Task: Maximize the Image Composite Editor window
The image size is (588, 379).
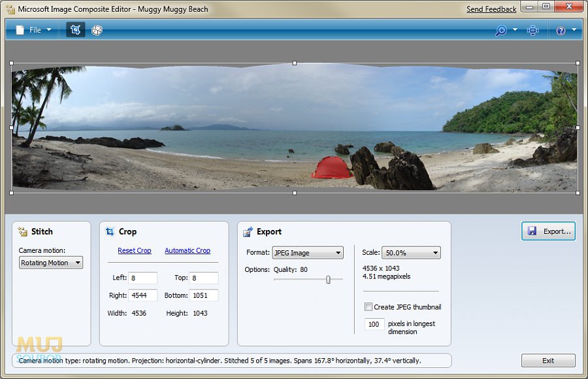Action: point(546,7)
